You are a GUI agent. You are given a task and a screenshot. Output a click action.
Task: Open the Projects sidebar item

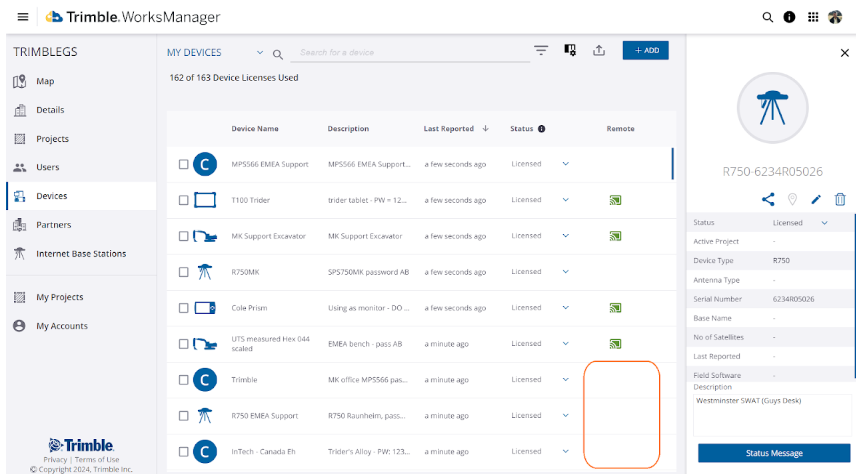52,139
